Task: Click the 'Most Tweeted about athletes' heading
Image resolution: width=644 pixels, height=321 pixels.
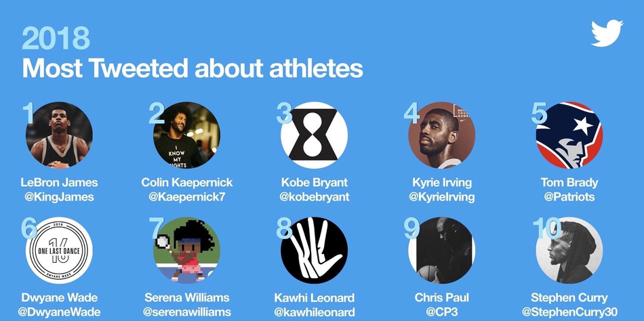Action: [x=193, y=68]
